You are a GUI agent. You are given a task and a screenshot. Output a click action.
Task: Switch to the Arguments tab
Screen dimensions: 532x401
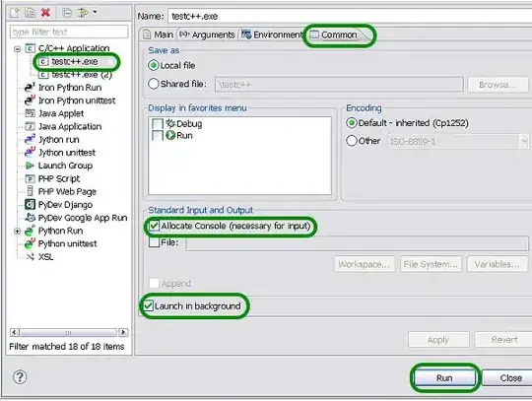tap(207, 34)
